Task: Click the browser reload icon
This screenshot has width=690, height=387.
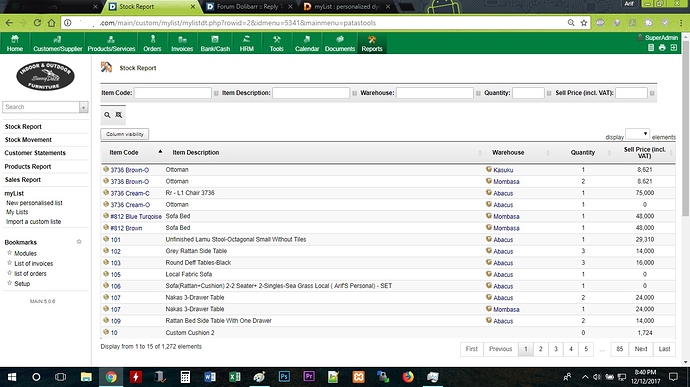Action: 37,23
